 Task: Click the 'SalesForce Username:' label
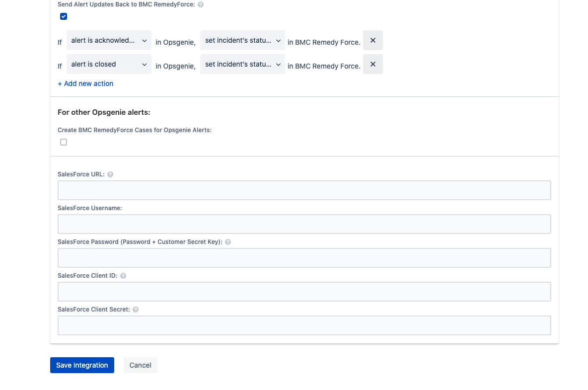click(89, 208)
